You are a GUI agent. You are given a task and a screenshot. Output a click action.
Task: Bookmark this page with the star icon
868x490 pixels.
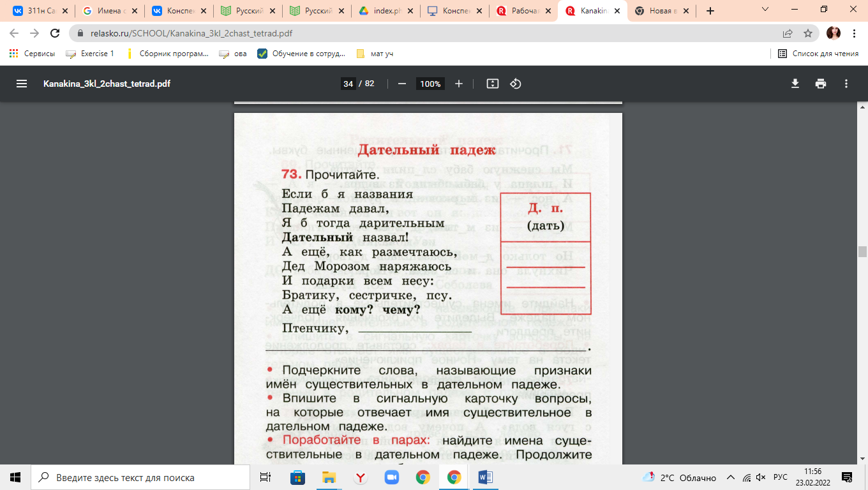tap(807, 33)
